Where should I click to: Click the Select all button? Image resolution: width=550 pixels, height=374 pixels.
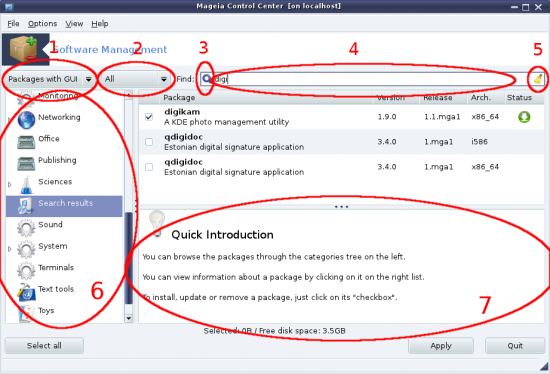click(x=44, y=346)
